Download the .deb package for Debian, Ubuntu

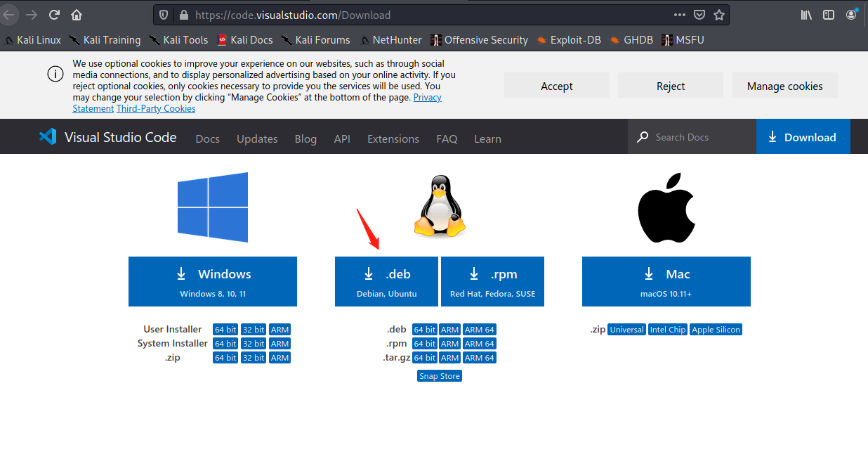386,281
